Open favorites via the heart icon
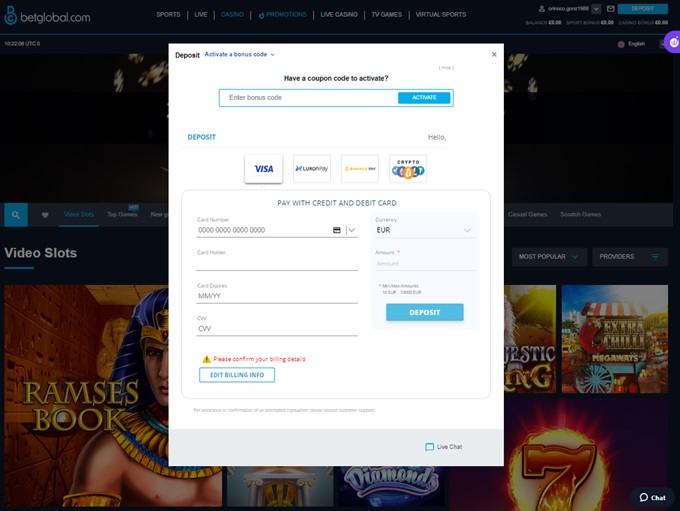Screen dimensions: 680x511 (45, 215)
